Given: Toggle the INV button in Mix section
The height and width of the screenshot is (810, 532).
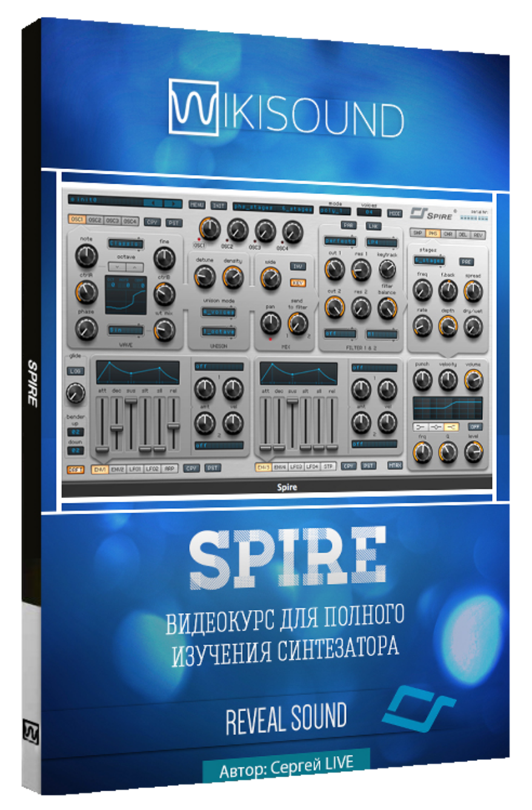Looking at the screenshot, I should pyautogui.click(x=298, y=266).
